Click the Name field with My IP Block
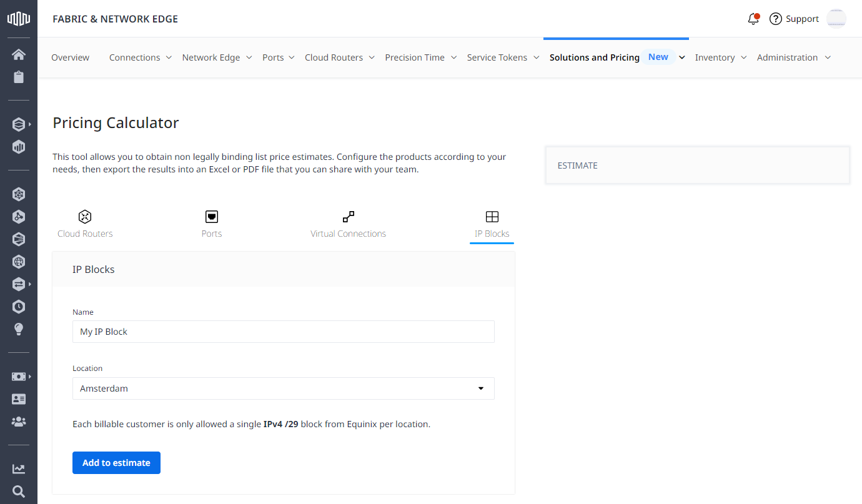862x504 pixels. (284, 332)
